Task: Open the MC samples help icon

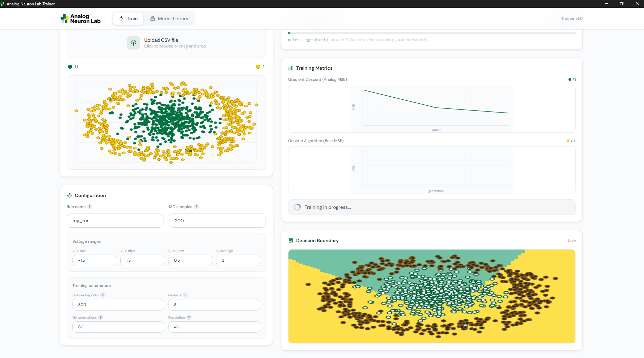Action: coord(197,207)
